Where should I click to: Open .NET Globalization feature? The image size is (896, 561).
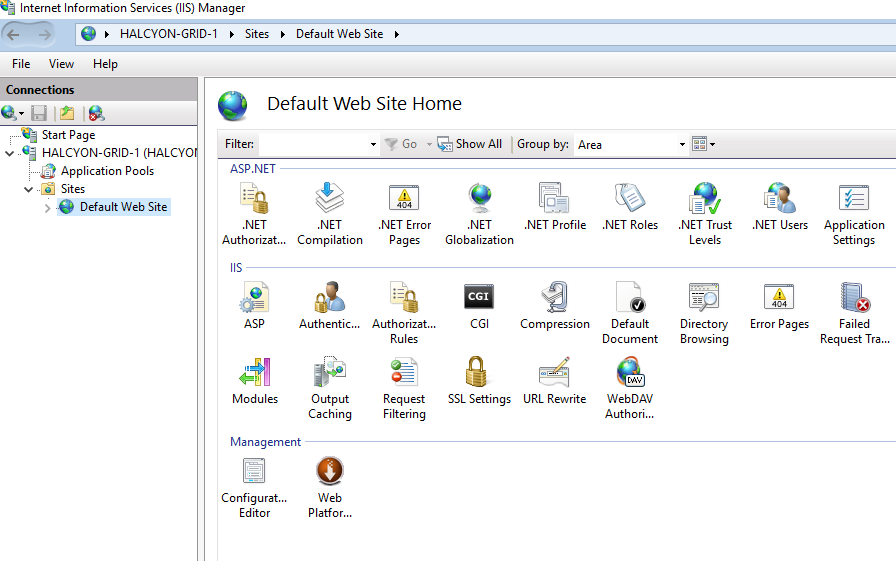pyautogui.click(x=479, y=213)
